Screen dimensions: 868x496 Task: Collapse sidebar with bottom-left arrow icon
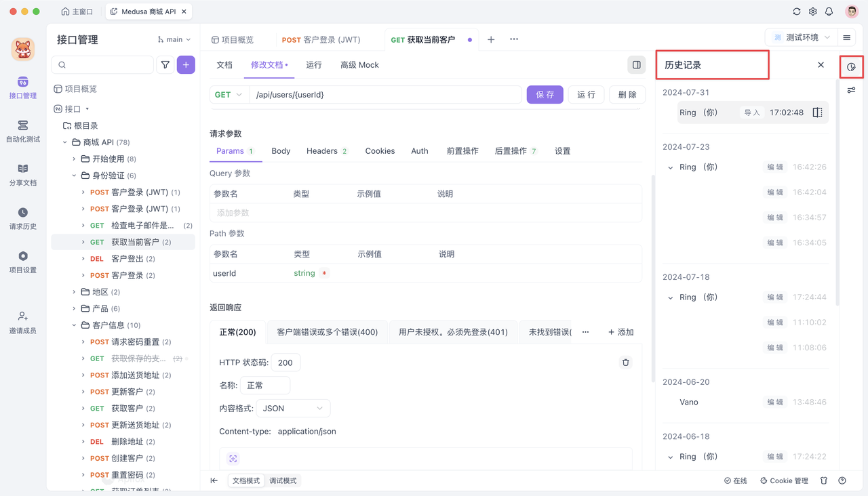[x=214, y=480]
